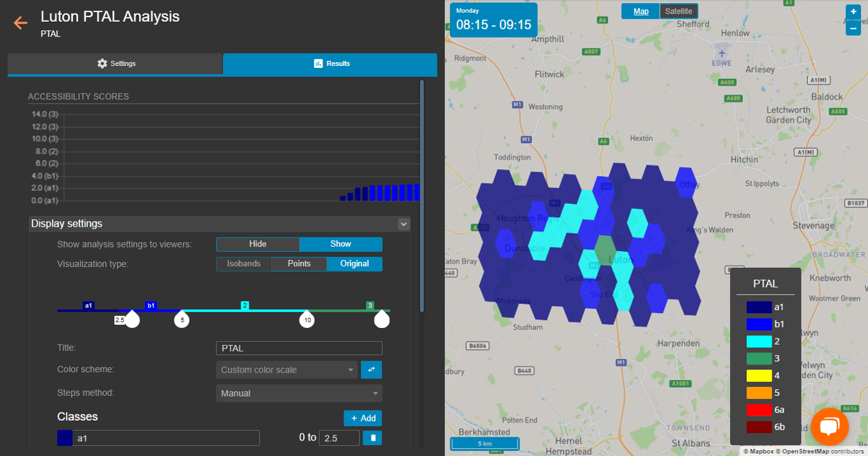Image resolution: width=868 pixels, height=456 pixels.
Task: Choose Points visualization type
Action: pos(299,264)
